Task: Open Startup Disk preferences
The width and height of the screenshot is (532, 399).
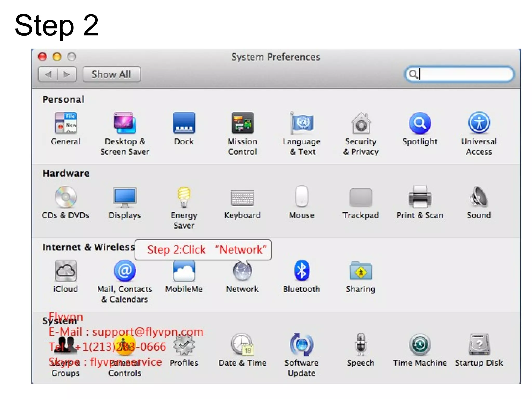Action: click(x=479, y=345)
